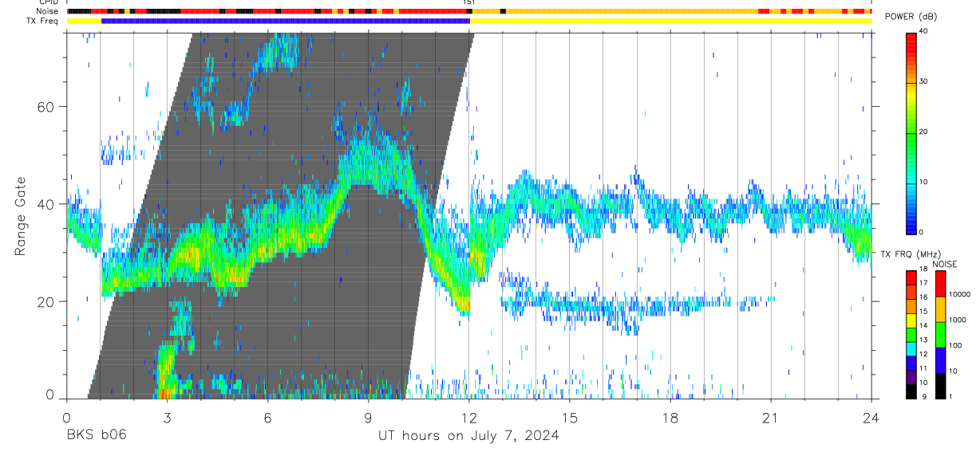The height and width of the screenshot is (452, 980).
Task: Click the red 17–18 MHz TX FRQ swatch
Action: 911,277
